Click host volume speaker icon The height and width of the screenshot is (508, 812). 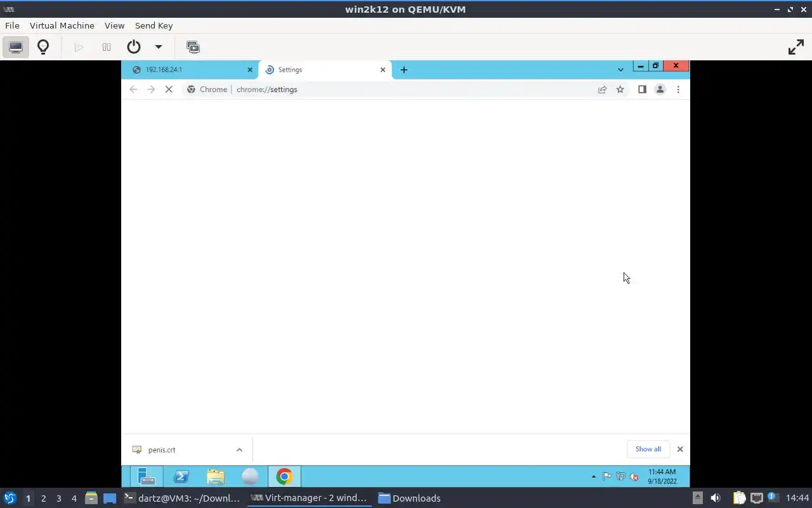[716, 498]
